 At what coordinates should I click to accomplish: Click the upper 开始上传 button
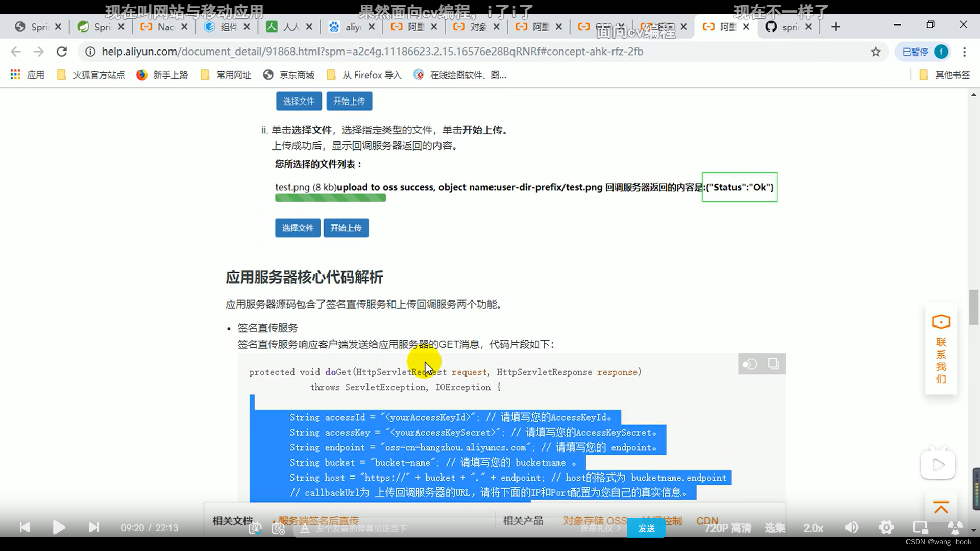(349, 101)
